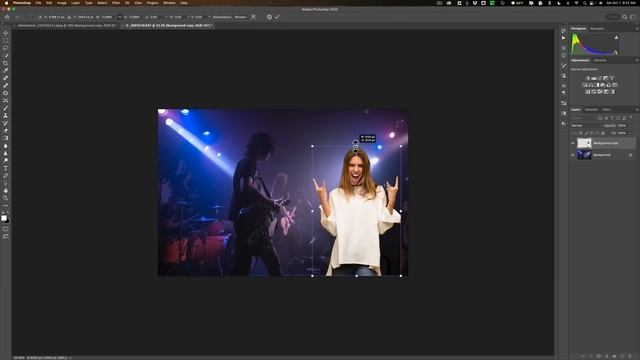Image resolution: width=640 pixels, height=360 pixels.
Task: Commit the transform with the checkmark
Action: 278,17
